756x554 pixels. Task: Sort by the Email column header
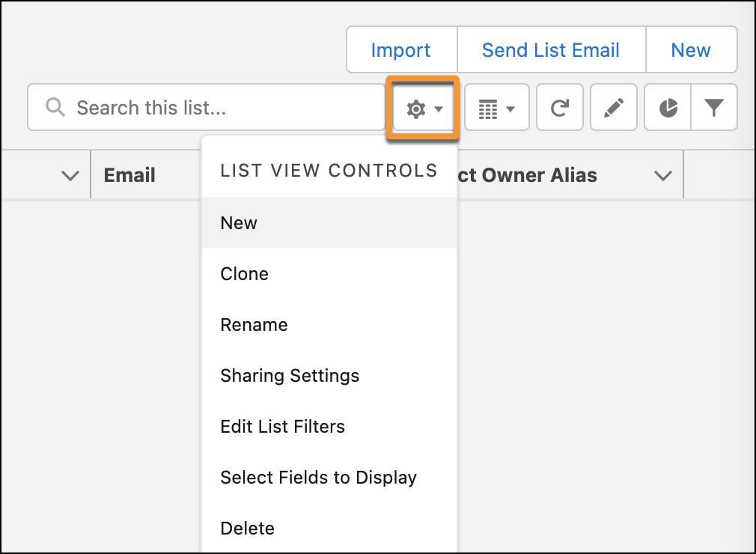click(x=129, y=175)
